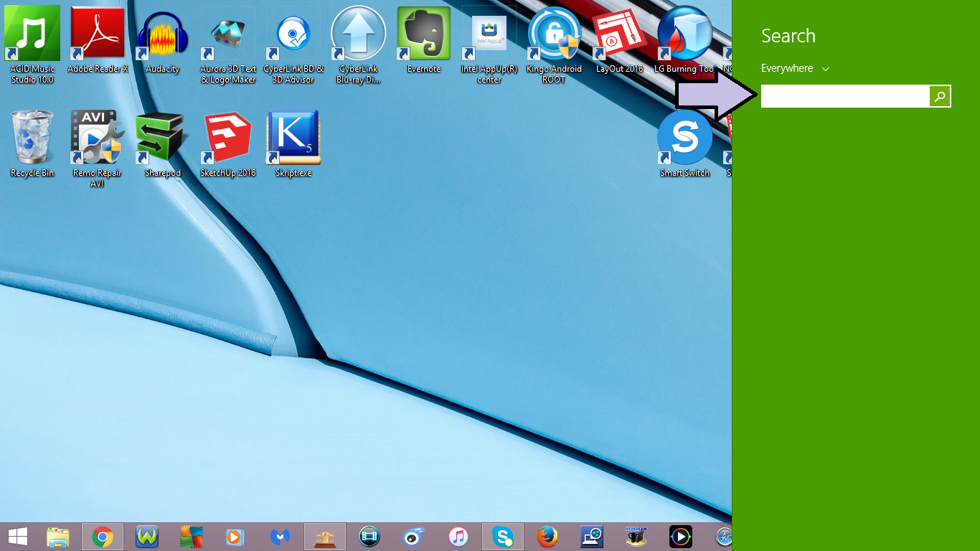This screenshot has height=551, width=980.
Task: Launch Firefox from taskbar
Action: point(547,537)
